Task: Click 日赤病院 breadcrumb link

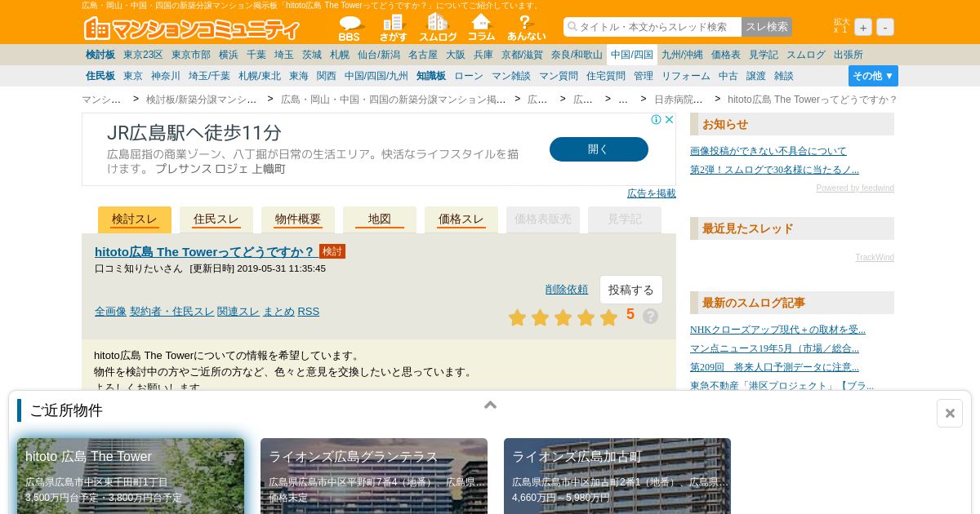Action: tap(678, 100)
